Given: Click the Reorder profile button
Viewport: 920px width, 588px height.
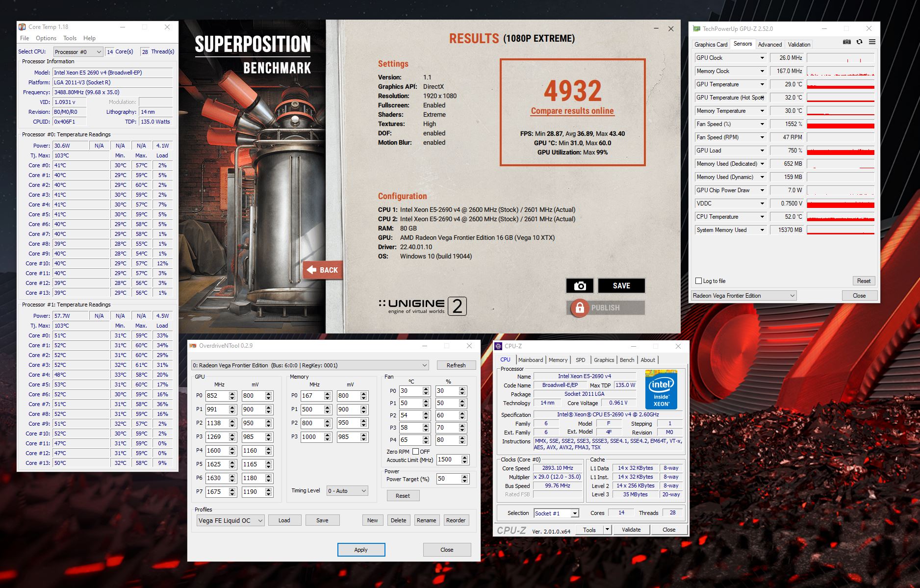Looking at the screenshot, I should point(456,520).
